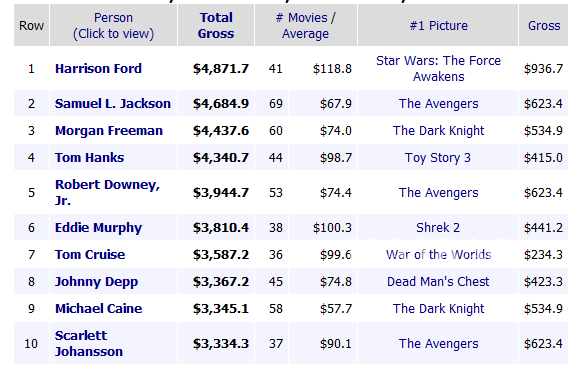586x368 pixels.
Task: Open Harrison Ford's profile link
Action: [x=98, y=69]
